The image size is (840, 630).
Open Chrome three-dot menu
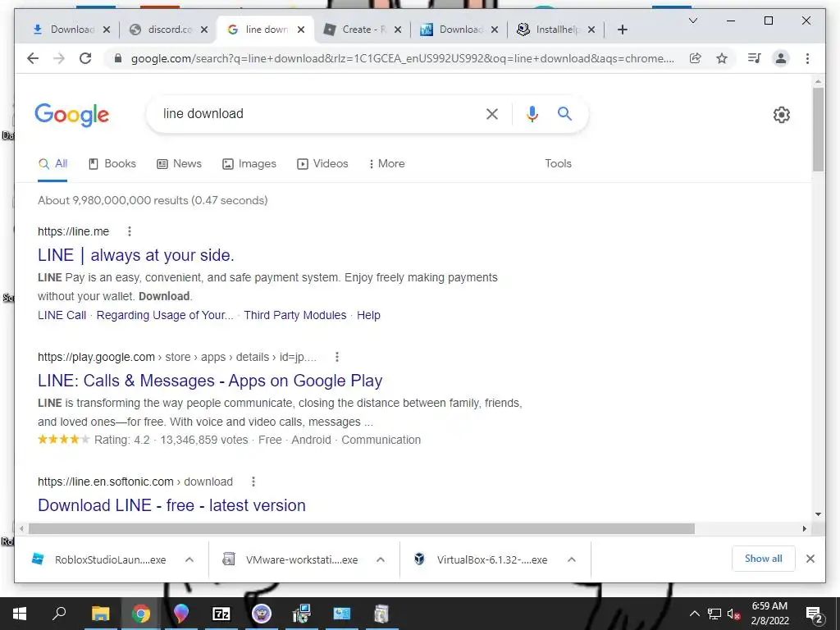(x=807, y=58)
